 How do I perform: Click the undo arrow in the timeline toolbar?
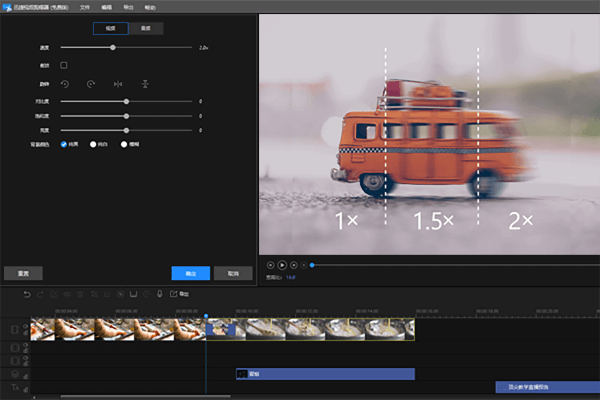coord(27,294)
